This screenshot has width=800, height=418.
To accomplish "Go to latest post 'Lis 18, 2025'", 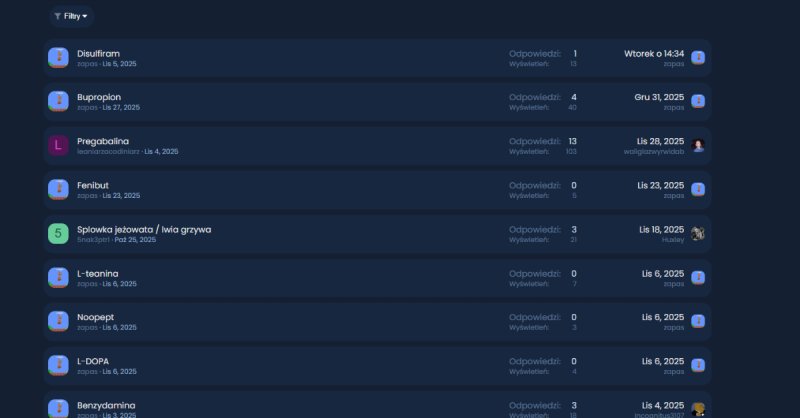I will (662, 230).
